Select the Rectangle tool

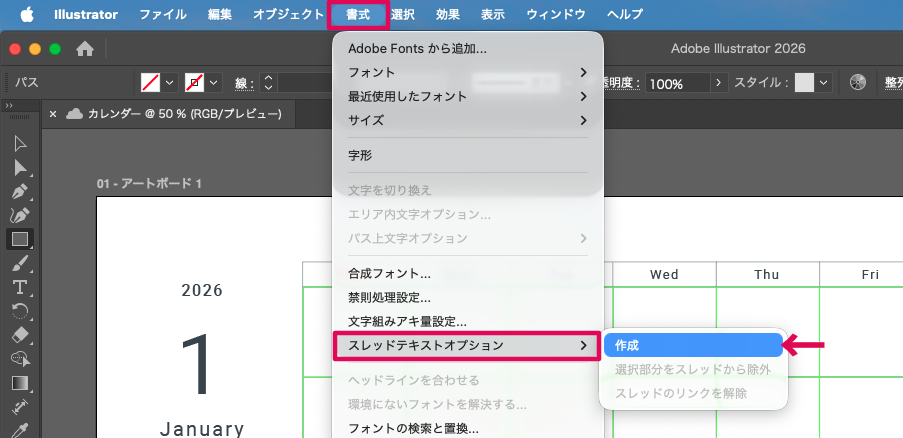pos(20,239)
